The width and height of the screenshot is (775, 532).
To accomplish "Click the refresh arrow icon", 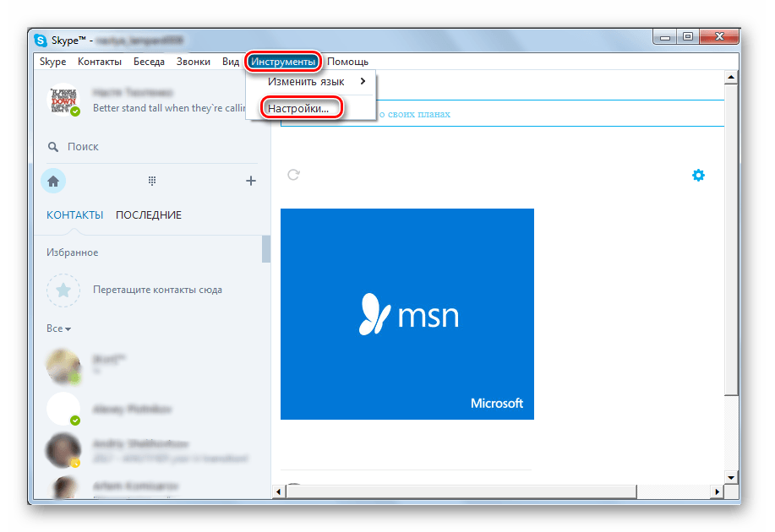I will click(294, 175).
